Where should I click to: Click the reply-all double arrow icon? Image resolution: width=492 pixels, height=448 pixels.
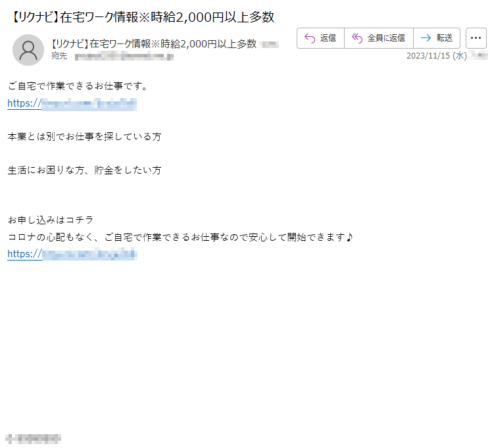click(357, 38)
